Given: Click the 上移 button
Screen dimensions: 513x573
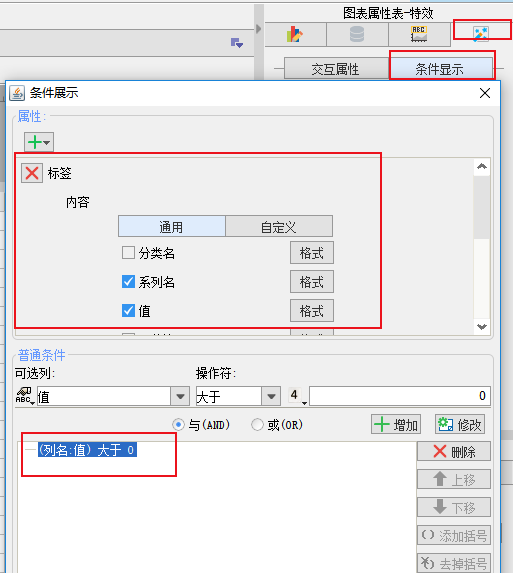Looking at the screenshot, I should [454, 479].
